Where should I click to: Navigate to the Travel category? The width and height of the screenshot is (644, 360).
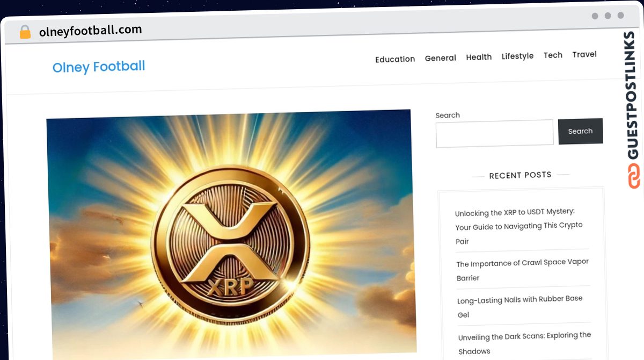pos(584,54)
